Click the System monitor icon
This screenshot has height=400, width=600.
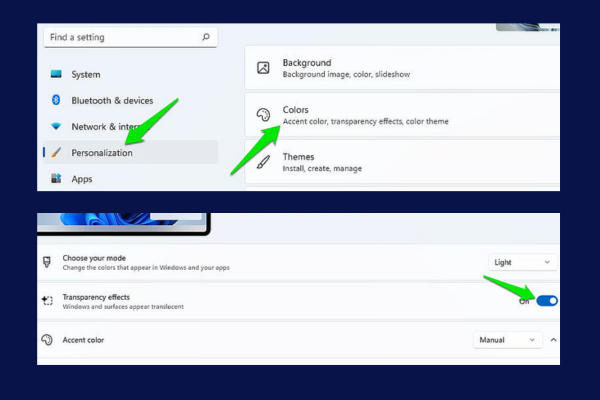coord(56,74)
